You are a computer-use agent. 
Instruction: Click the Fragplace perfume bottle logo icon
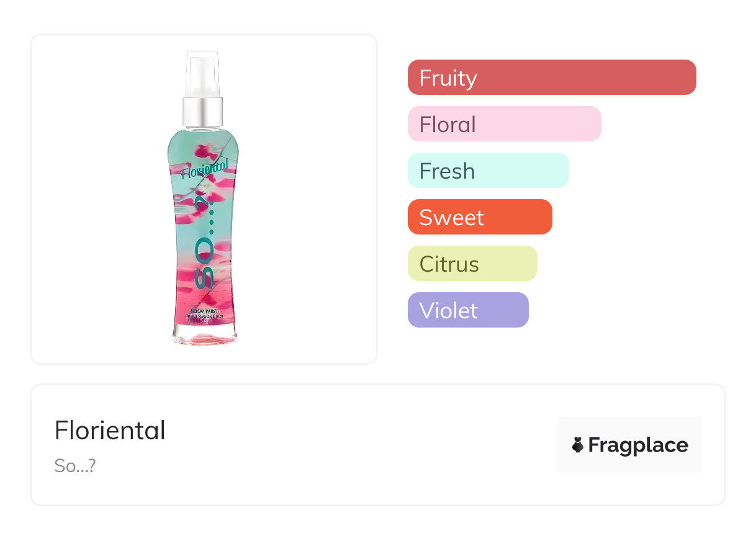click(578, 445)
